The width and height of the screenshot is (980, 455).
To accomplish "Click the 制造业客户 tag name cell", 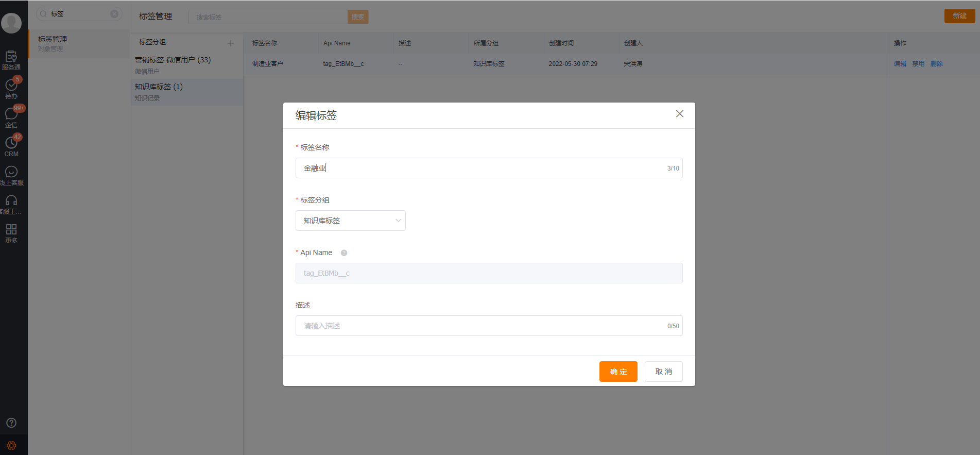I will point(268,64).
